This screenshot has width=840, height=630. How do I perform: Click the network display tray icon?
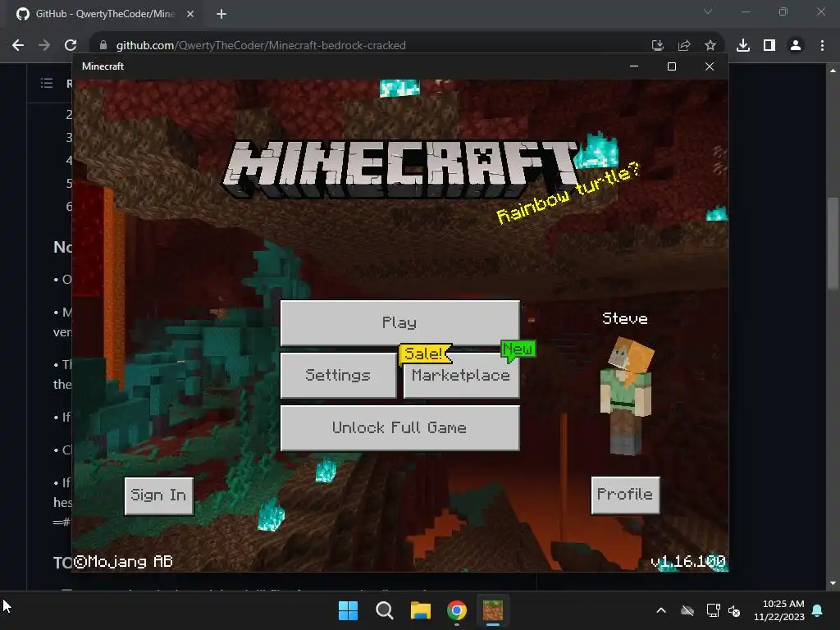tap(713, 610)
